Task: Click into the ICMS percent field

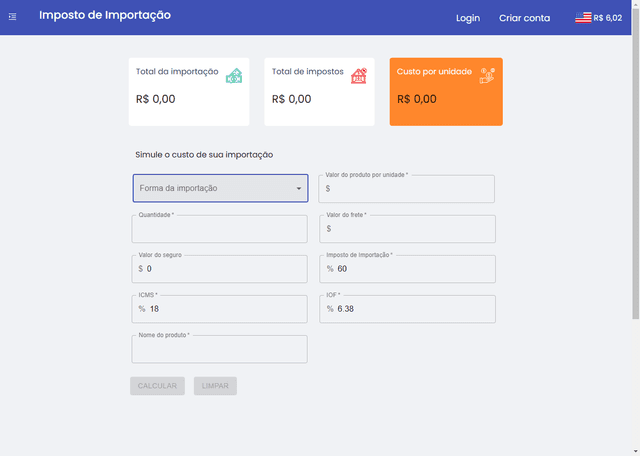Action: coord(220,309)
